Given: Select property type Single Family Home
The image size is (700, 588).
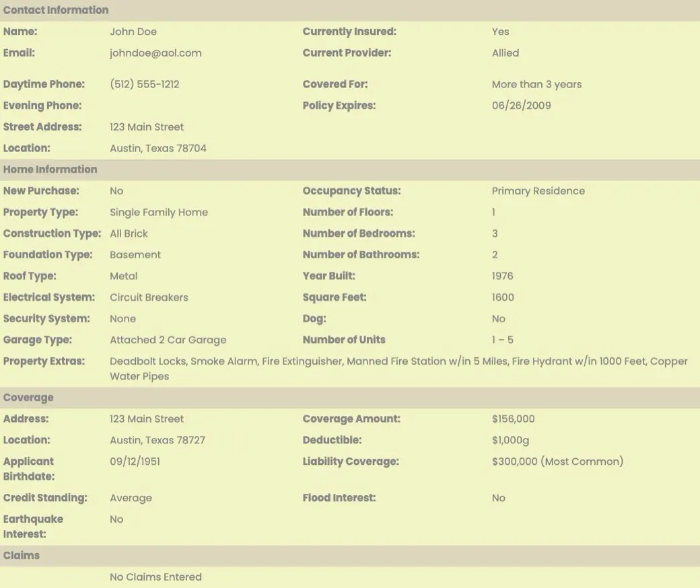Looking at the screenshot, I should [159, 213].
